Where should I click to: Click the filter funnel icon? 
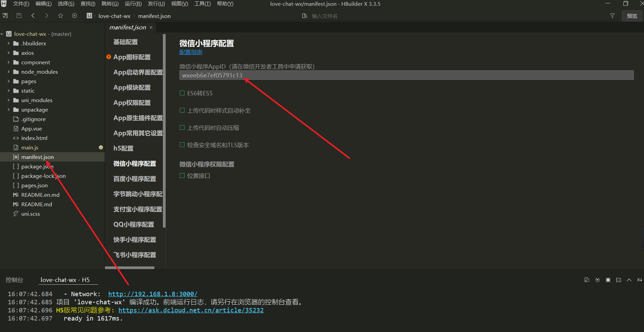[612, 16]
